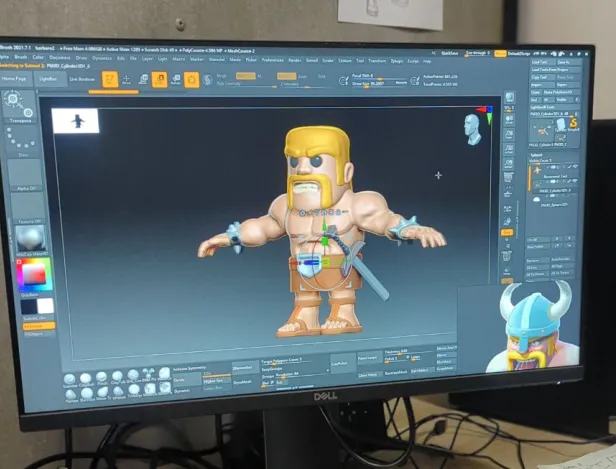Open the Transpose brush thumbnail
The height and width of the screenshot is (469, 616).
click(x=20, y=106)
